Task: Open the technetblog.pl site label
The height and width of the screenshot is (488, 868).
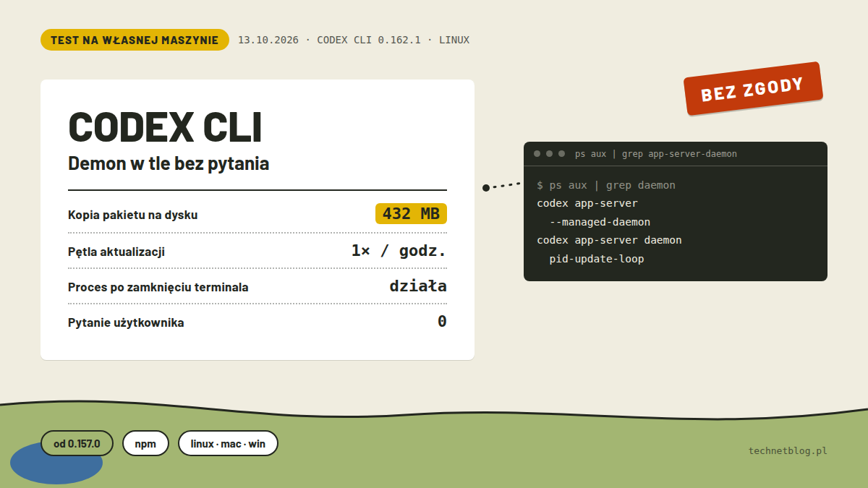Action: pyautogui.click(x=788, y=450)
